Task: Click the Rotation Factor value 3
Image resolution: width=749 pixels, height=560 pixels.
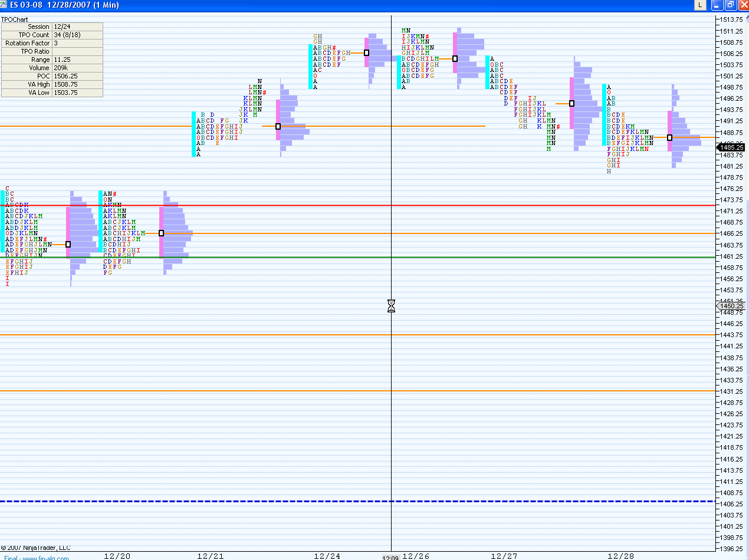Action: click(x=77, y=44)
